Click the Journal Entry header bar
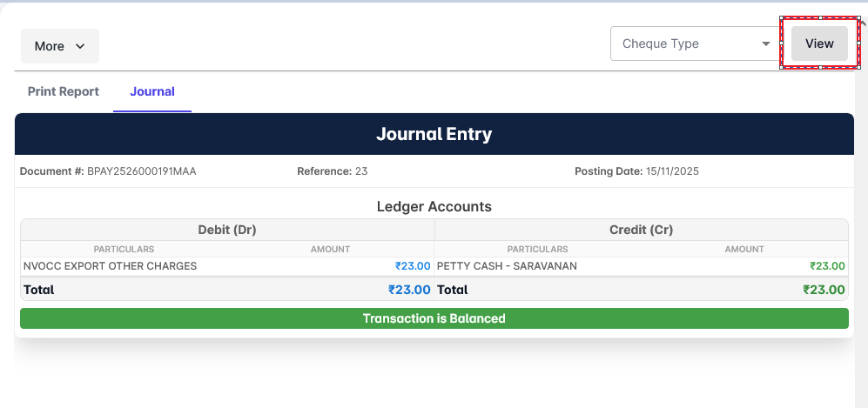The image size is (868, 408). [434, 134]
